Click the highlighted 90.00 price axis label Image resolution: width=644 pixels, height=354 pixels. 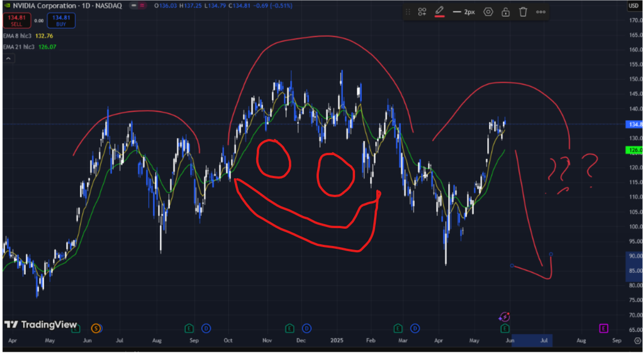(635, 256)
